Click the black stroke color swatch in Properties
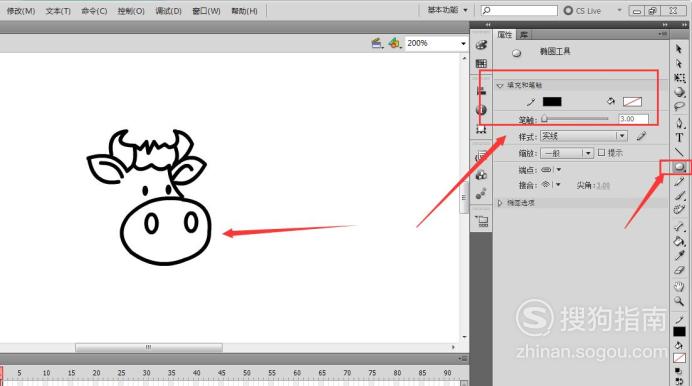This screenshot has width=692, height=386. tap(552, 102)
